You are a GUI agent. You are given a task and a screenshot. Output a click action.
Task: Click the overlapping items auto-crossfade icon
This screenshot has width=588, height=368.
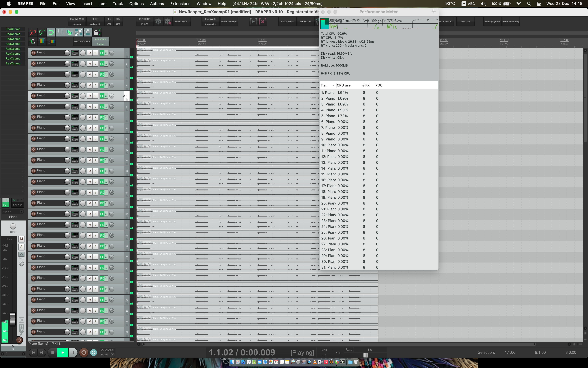coord(70,32)
